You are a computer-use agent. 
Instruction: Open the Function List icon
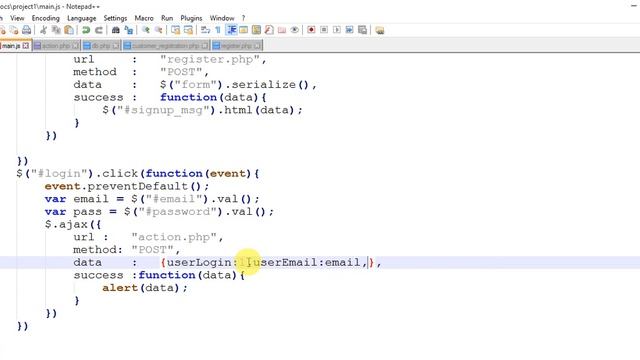click(x=269, y=30)
